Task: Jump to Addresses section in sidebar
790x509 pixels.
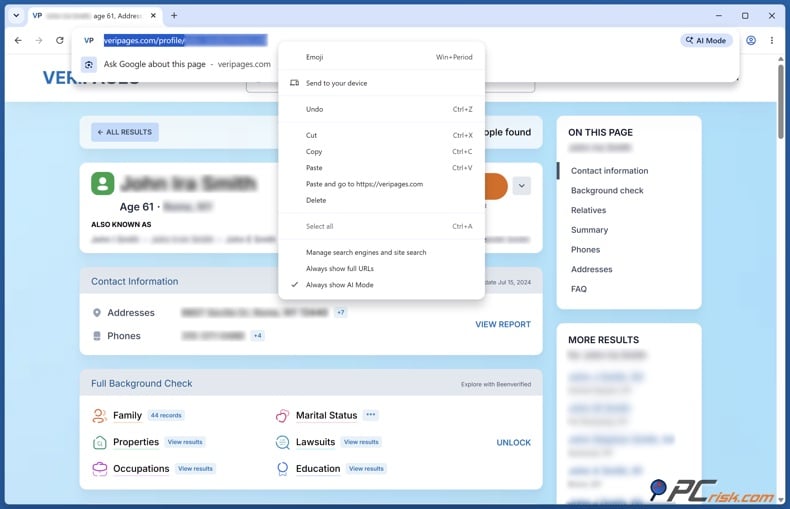Action: [591, 269]
